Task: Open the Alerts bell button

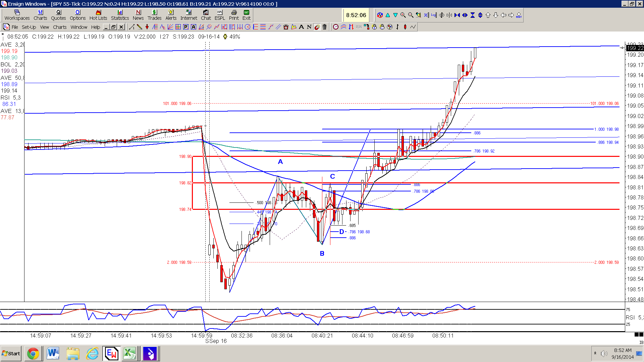Action: pyautogui.click(x=171, y=15)
